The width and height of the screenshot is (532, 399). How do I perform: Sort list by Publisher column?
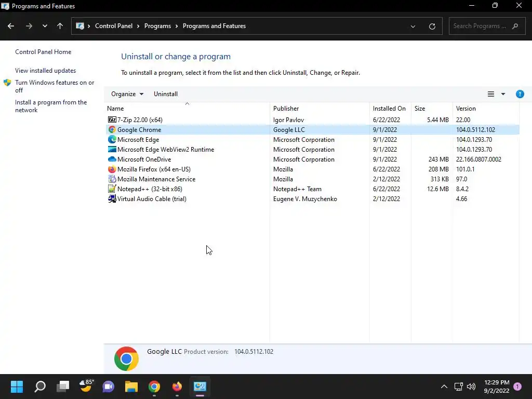click(x=320, y=108)
